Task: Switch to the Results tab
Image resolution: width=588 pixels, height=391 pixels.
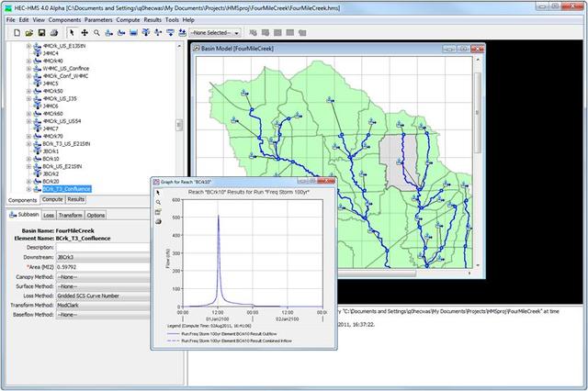Action: click(x=75, y=199)
